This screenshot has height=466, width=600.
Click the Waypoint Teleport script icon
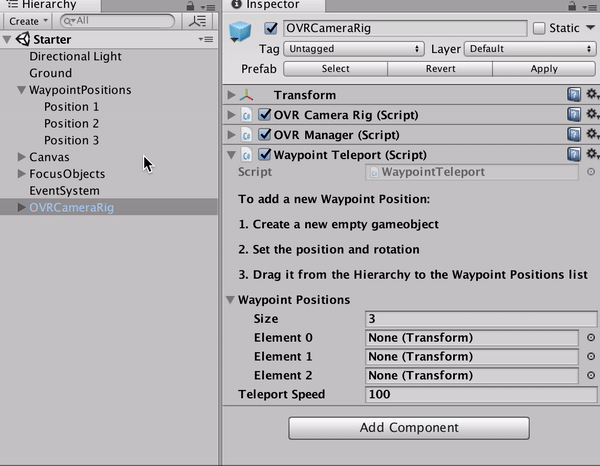(246, 155)
